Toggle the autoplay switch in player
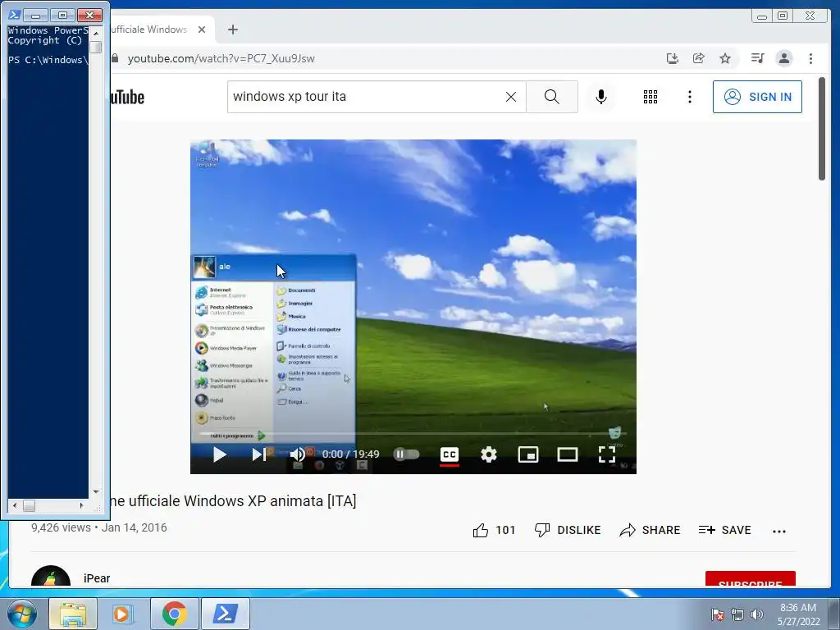 406,454
